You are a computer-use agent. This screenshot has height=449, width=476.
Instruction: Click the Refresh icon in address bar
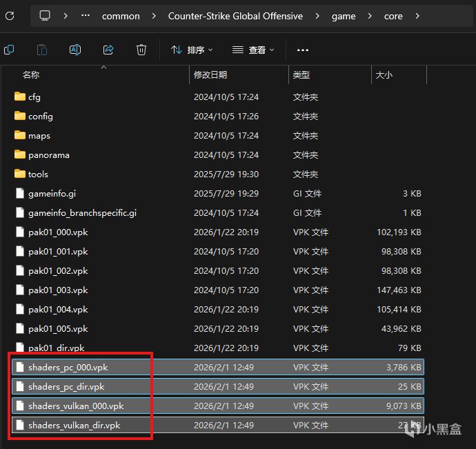pos(10,16)
